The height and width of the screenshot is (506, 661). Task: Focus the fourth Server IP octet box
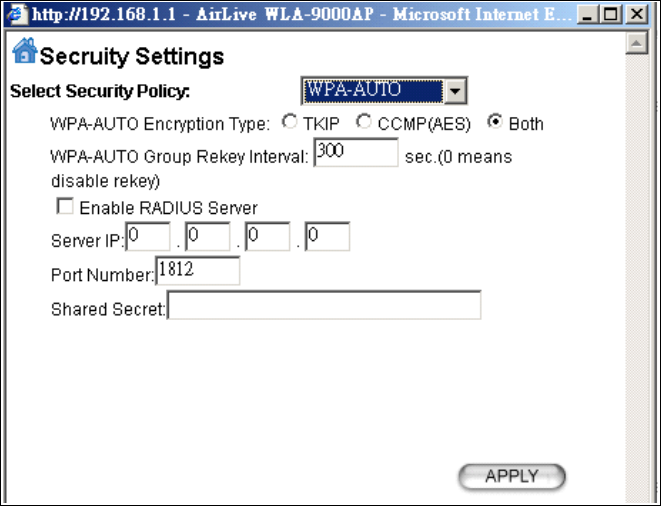[x=327, y=237]
